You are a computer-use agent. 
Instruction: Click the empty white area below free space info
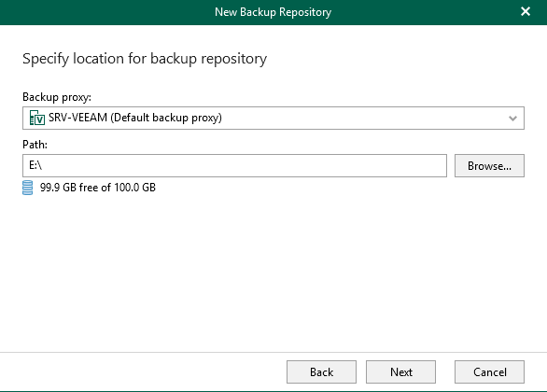(273, 272)
